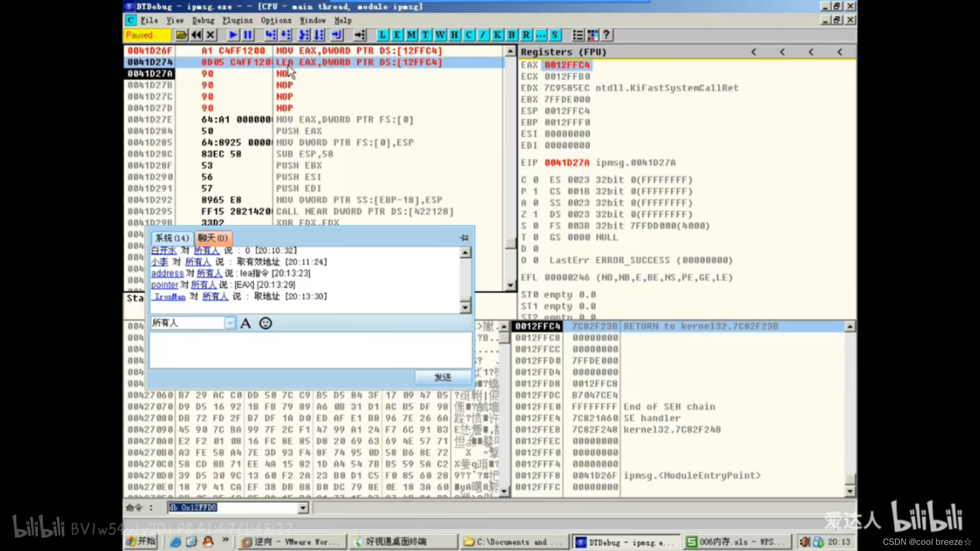The height and width of the screenshot is (551, 980).
Task: Click the Trace into toolbar icon
Action: [x=304, y=35]
